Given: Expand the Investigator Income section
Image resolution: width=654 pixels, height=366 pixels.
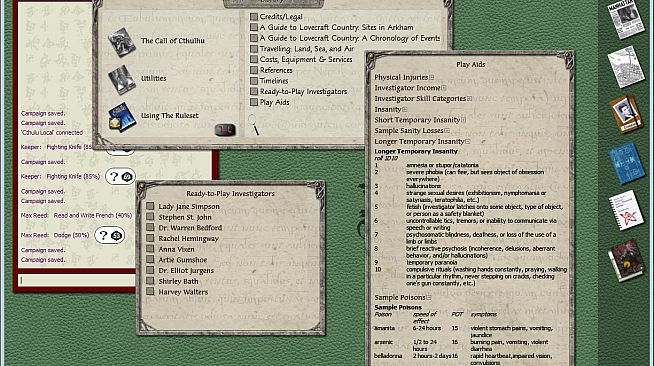Looking at the screenshot, I should (444, 88).
